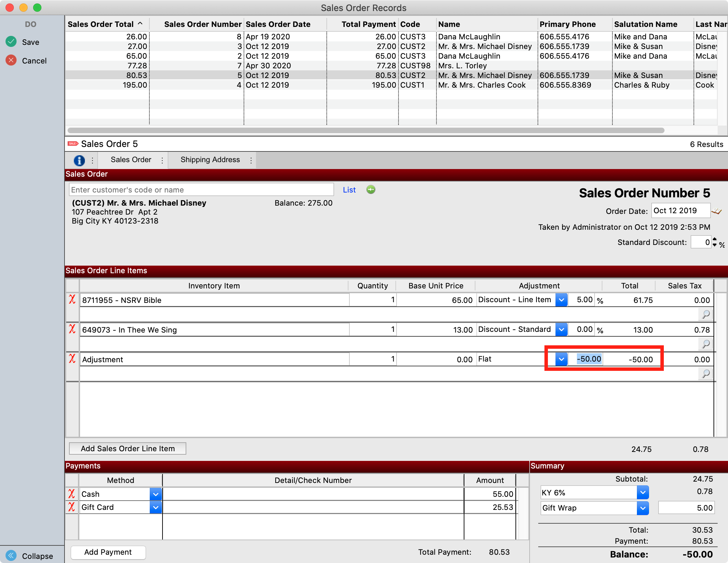728x563 pixels.
Task: Delete the In Thee We Sing line
Action: coord(72,329)
